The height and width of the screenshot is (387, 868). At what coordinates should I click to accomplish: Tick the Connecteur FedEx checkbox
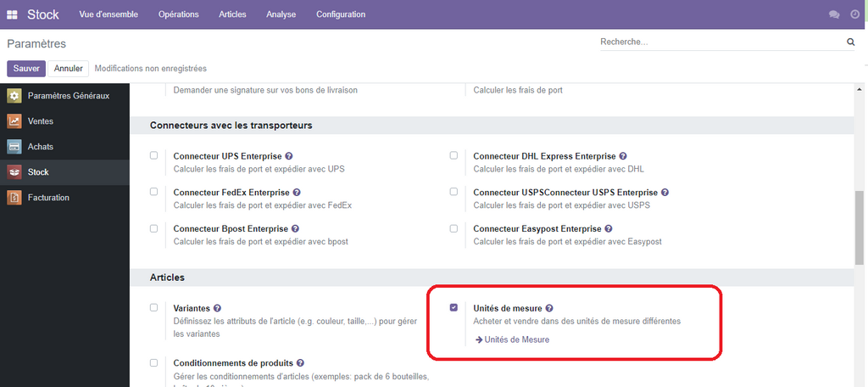(153, 192)
